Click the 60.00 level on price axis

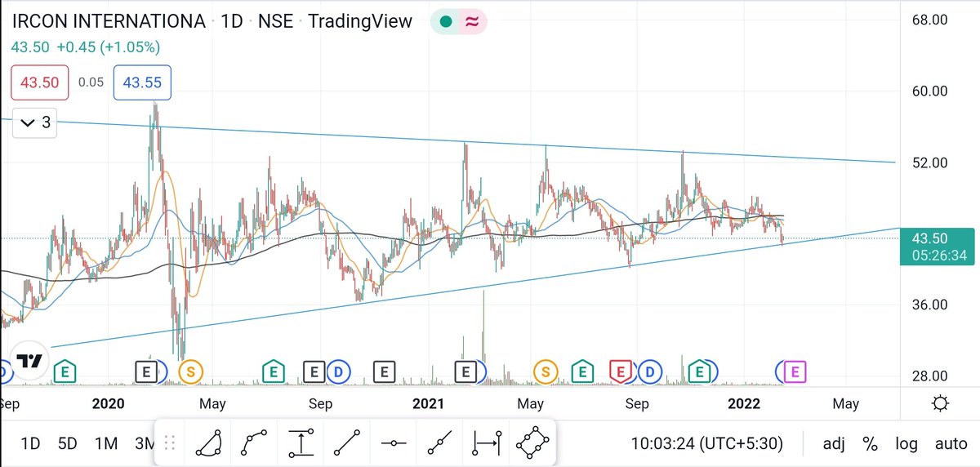(x=929, y=91)
